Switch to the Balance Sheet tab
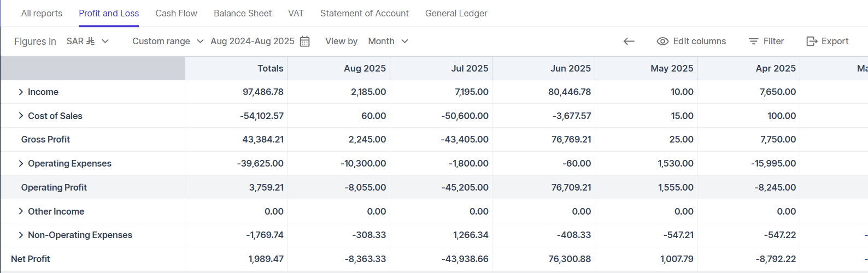The height and width of the screenshot is (273, 868). pos(243,13)
